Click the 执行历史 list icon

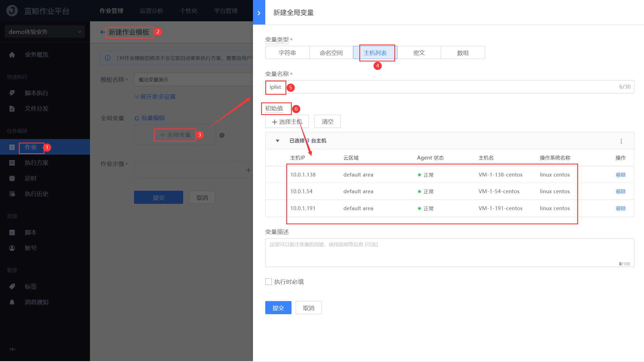(12, 194)
